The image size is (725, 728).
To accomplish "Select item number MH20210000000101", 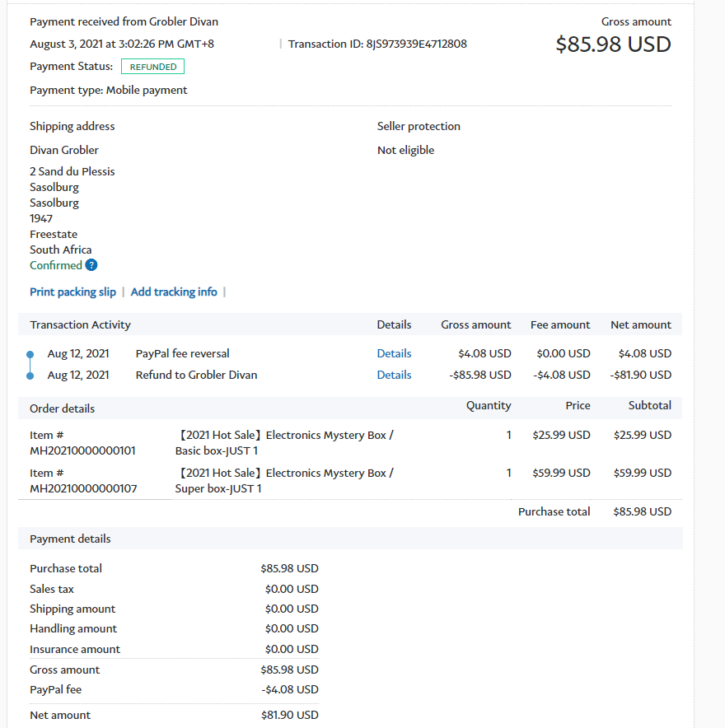I will 82,450.
